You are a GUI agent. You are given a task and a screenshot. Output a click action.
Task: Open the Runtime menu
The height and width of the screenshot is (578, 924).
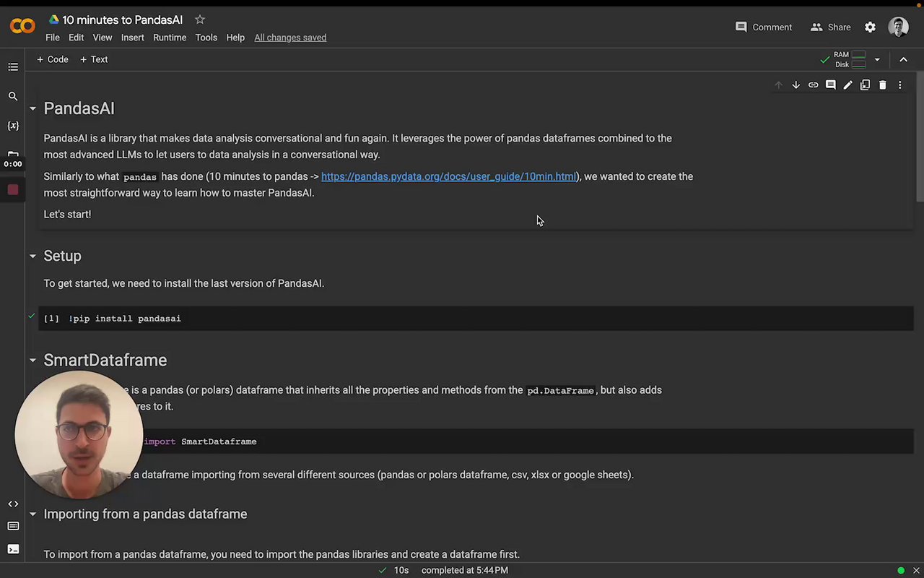point(170,38)
